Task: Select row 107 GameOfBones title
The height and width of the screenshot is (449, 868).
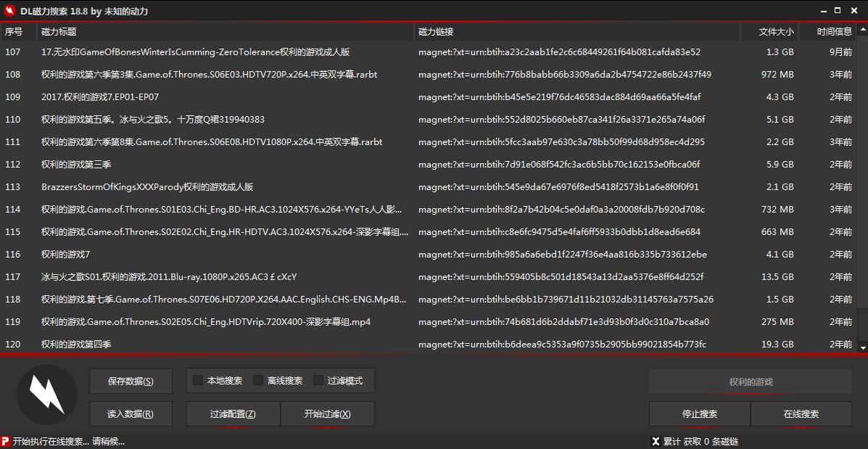Action: click(195, 52)
